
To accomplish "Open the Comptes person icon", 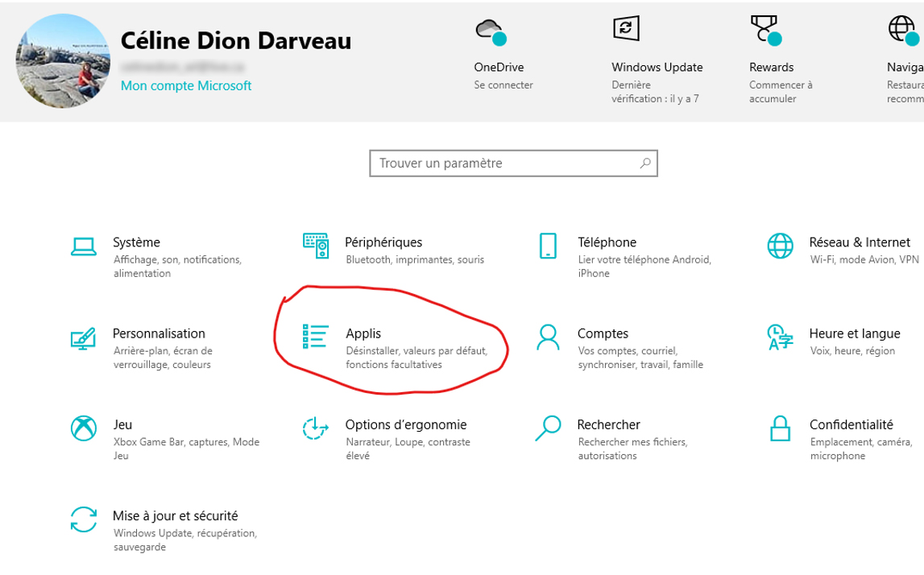I will point(548,337).
